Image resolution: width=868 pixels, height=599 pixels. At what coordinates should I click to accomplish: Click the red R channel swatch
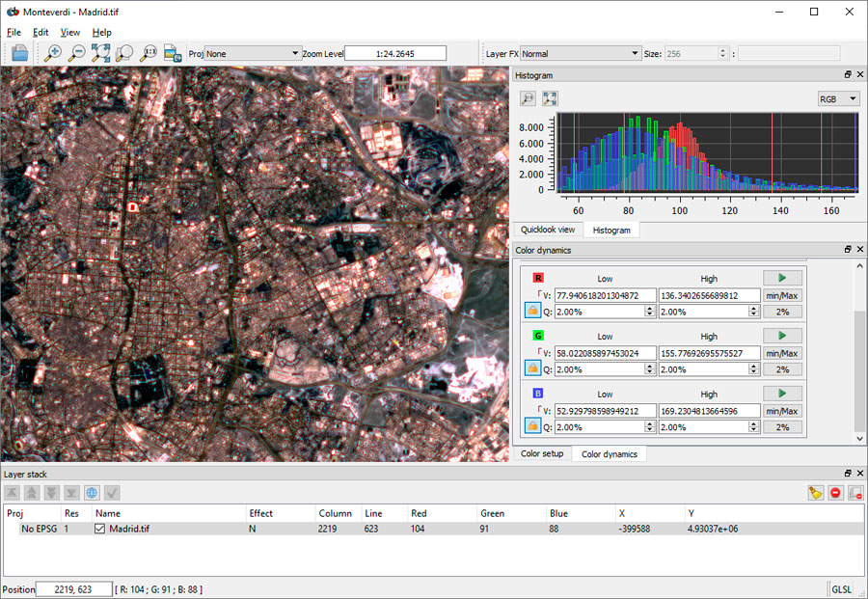pyautogui.click(x=538, y=278)
